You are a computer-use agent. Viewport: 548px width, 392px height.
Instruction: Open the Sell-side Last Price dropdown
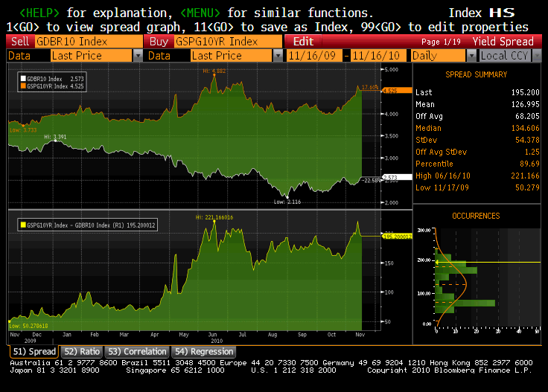[x=138, y=56]
